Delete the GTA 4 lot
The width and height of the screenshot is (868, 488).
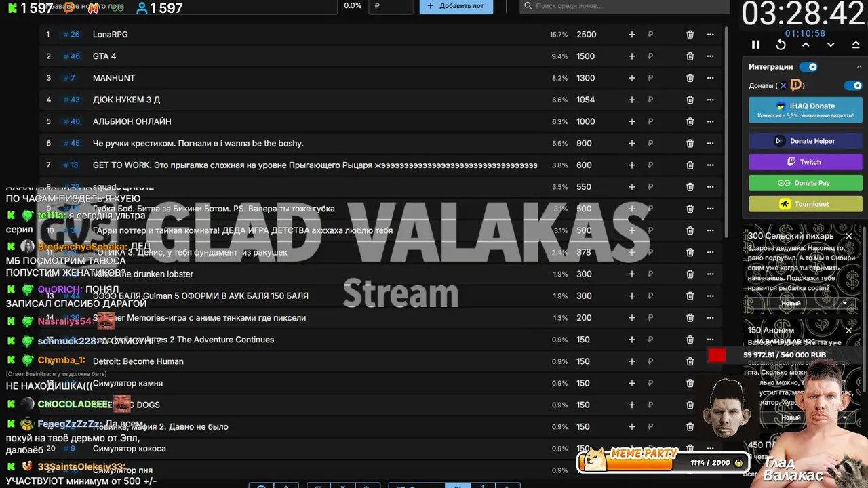point(690,56)
